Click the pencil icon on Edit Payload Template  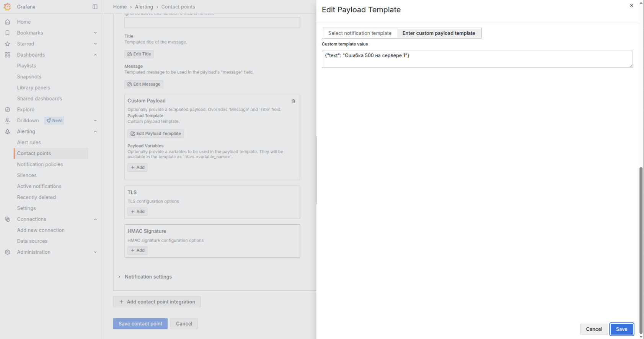click(132, 133)
